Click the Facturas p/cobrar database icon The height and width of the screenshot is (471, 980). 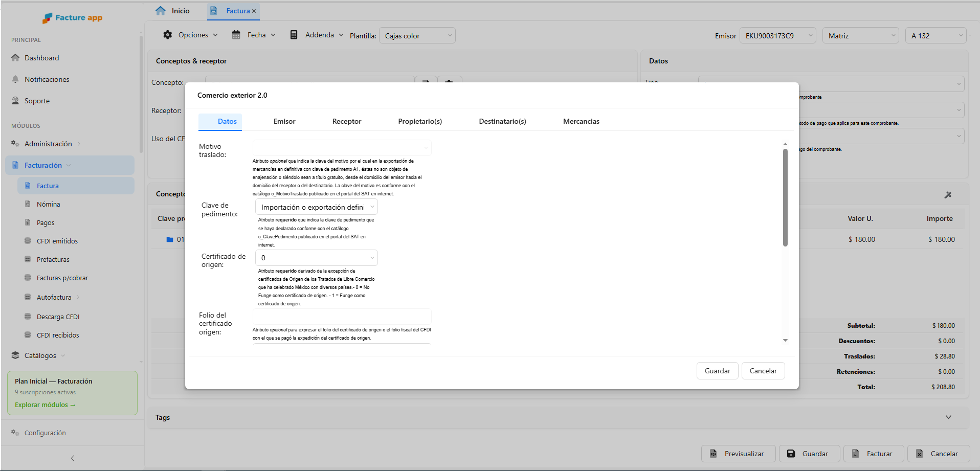click(28, 278)
